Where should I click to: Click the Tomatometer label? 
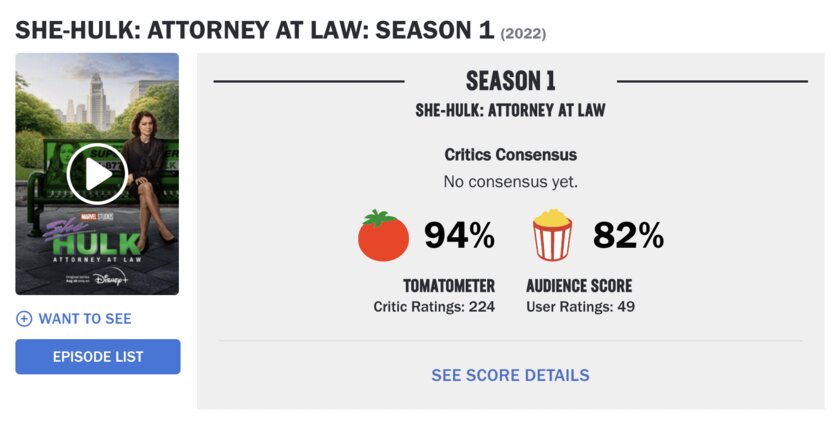point(449,286)
